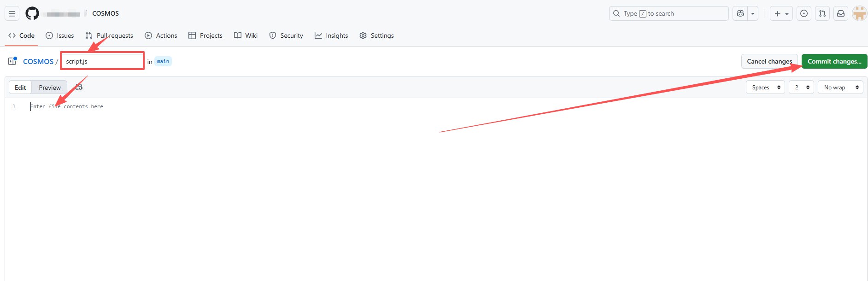Switch to the Preview tab
868x281 pixels.
(x=50, y=88)
